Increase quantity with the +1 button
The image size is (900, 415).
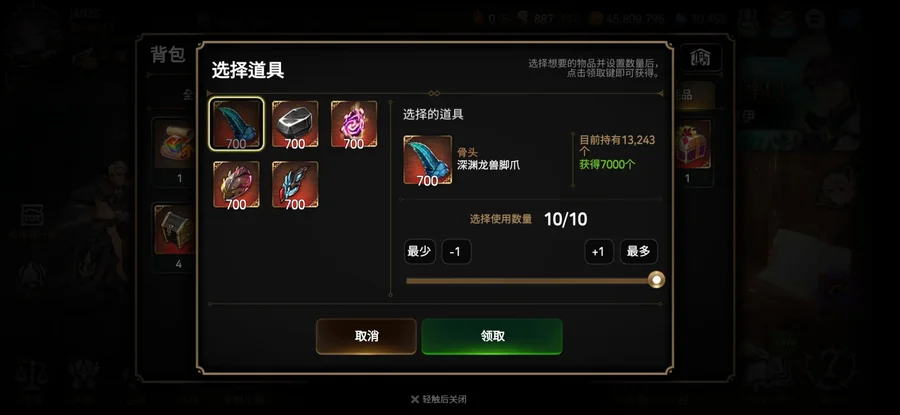coord(599,251)
